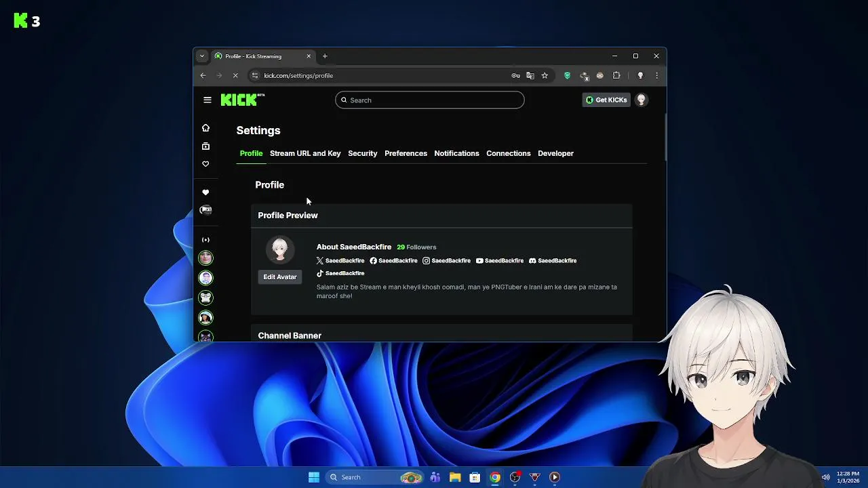This screenshot has width=868, height=488.
Task: Click the live broadcast icon in sidebar
Action: coord(205,240)
